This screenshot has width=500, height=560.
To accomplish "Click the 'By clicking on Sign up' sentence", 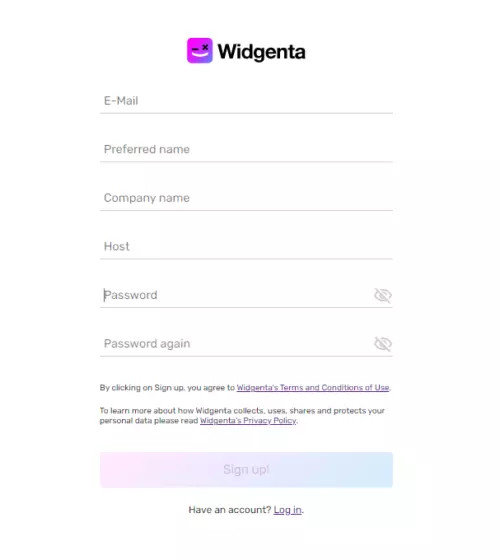I will pos(245,388).
